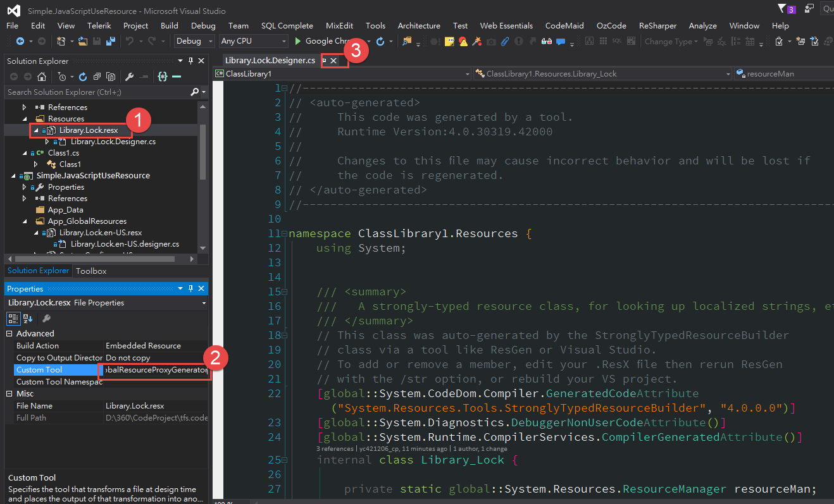Screen dimensions: 834x504
Task: Click the Open File folder icon
Action: tap(83, 41)
